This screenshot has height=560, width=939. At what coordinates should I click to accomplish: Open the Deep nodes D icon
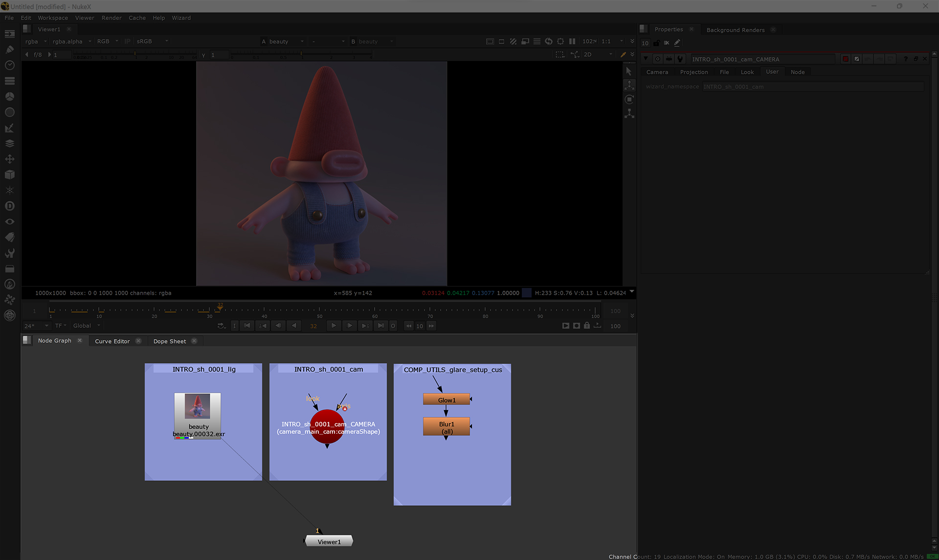pos(9,206)
